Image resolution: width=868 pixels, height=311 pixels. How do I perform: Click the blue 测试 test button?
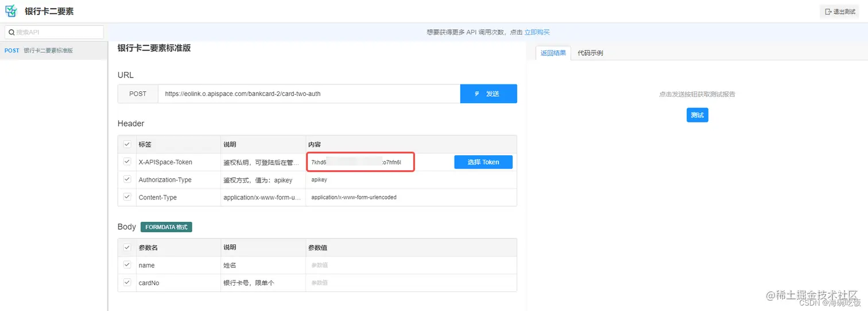pos(697,115)
